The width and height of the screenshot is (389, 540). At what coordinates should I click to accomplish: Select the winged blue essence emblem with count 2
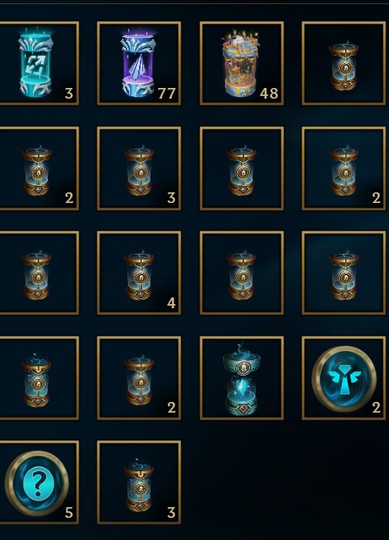(x=344, y=378)
